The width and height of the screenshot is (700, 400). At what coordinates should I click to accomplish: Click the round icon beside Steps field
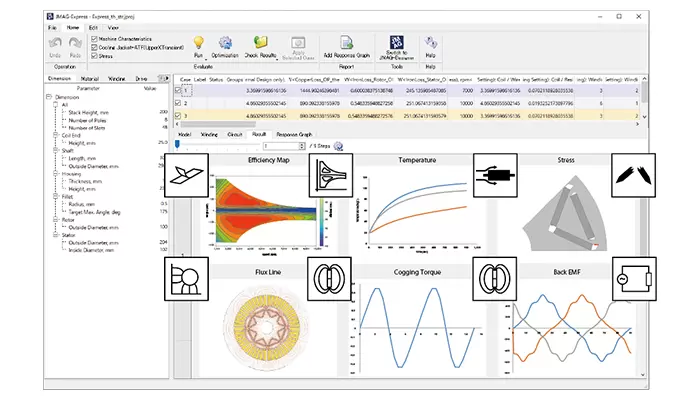tap(338, 145)
